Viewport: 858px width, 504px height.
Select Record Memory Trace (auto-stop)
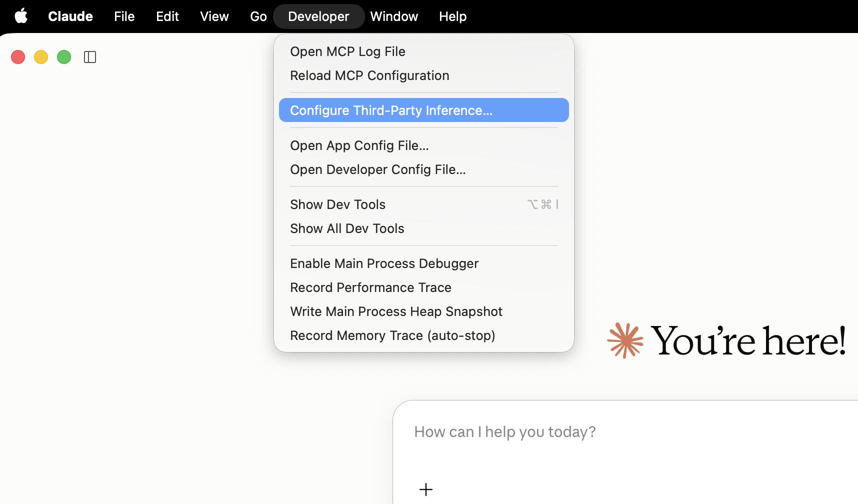pos(424,335)
